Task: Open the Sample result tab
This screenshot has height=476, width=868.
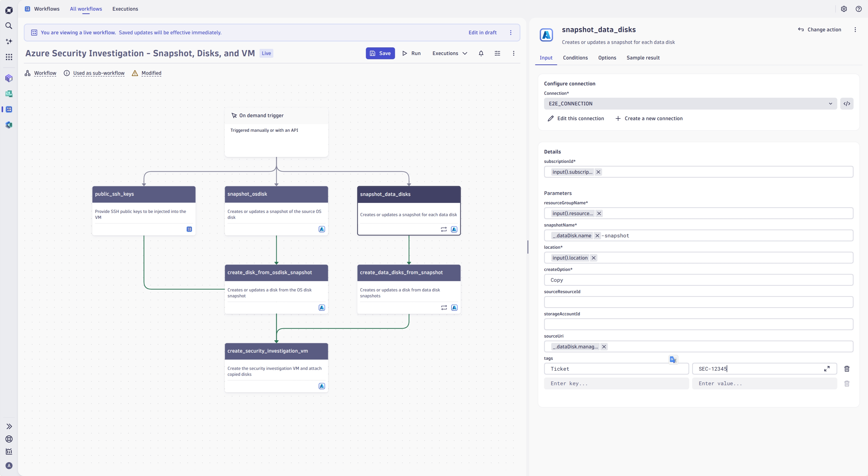Action: [643, 57]
